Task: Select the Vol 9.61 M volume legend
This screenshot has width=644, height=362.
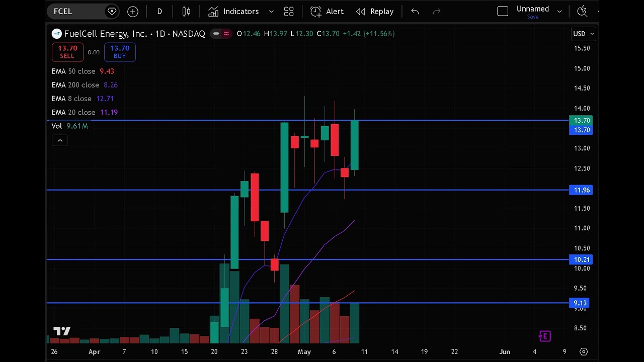Action: pyautogui.click(x=70, y=126)
